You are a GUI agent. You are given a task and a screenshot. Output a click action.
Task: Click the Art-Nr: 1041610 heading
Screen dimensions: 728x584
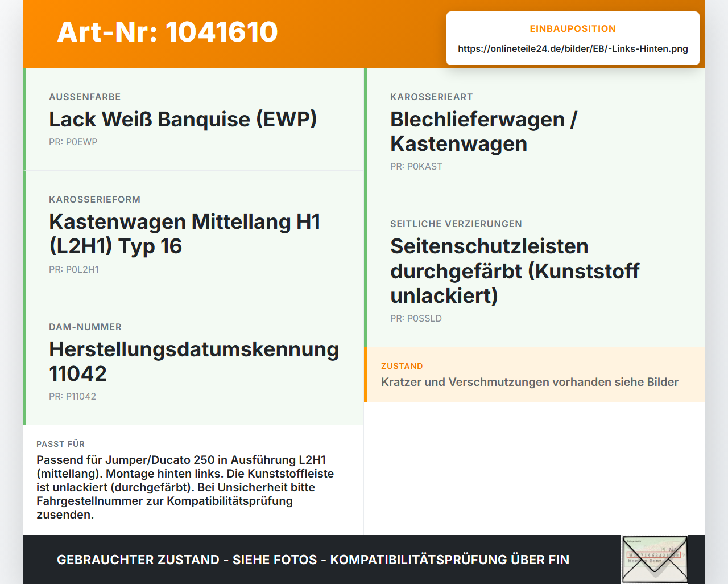[168, 32]
